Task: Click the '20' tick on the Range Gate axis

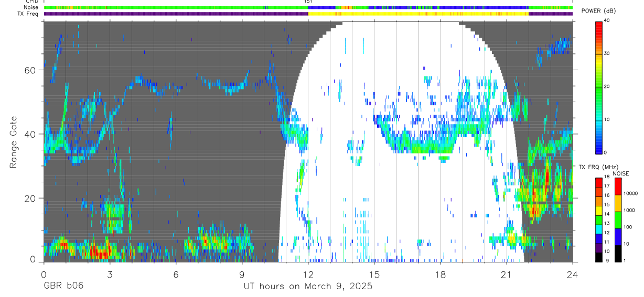Action: (31, 199)
